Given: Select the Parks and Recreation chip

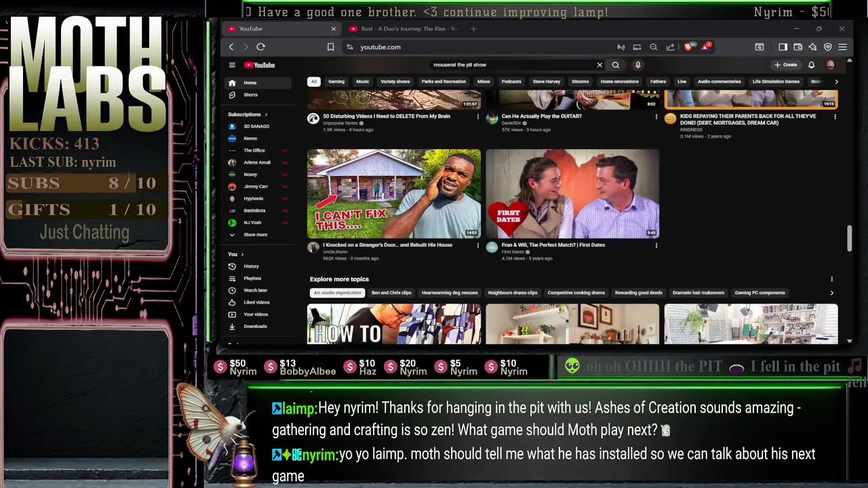Looking at the screenshot, I should [443, 81].
